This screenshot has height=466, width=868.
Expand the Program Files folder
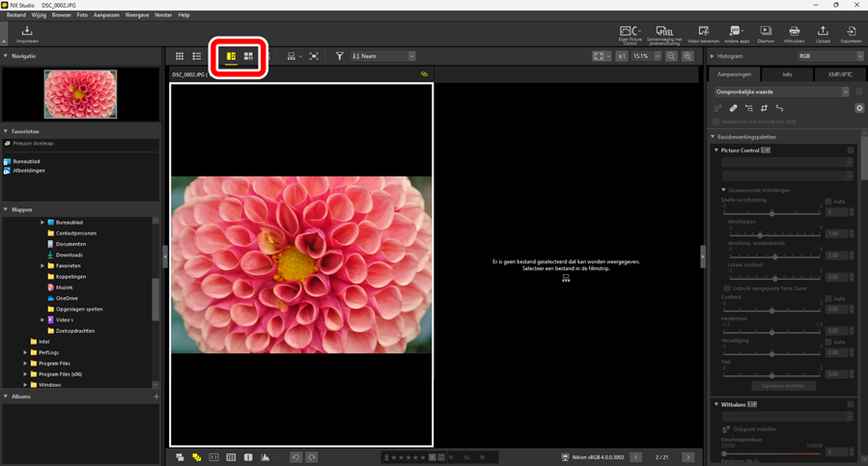point(25,364)
